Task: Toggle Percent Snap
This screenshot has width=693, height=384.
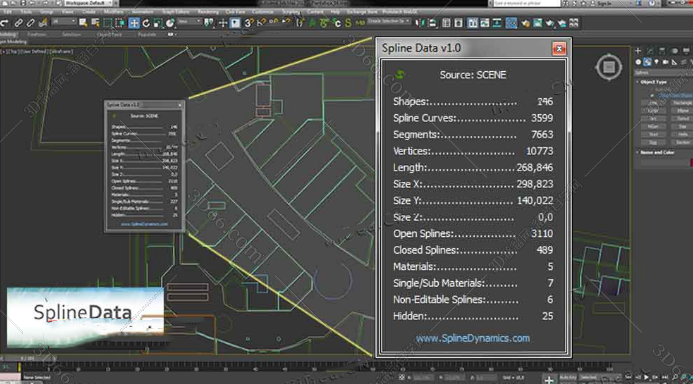Action: tap(274, 23)
